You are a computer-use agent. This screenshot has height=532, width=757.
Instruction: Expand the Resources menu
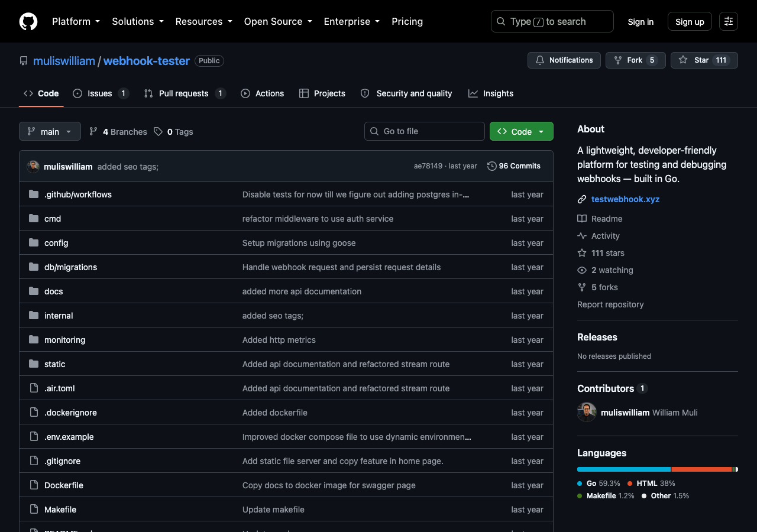click(x=203, y=21)
